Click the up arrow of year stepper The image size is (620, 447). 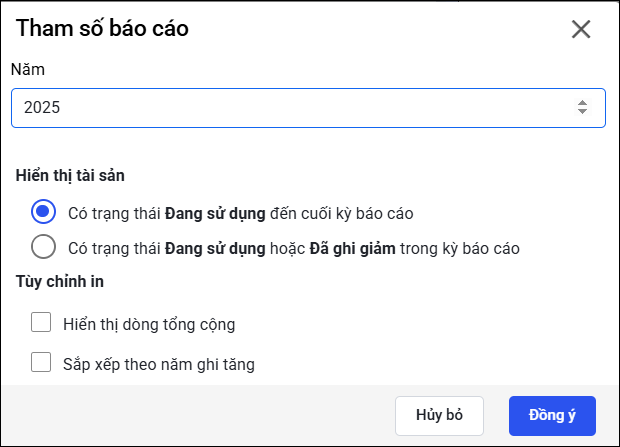click(x=582, y=102)
